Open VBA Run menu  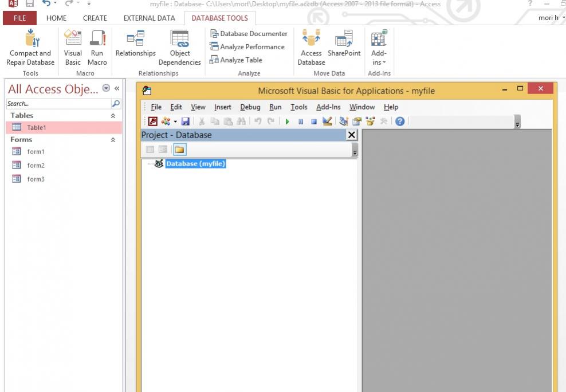tap(276, 107)
